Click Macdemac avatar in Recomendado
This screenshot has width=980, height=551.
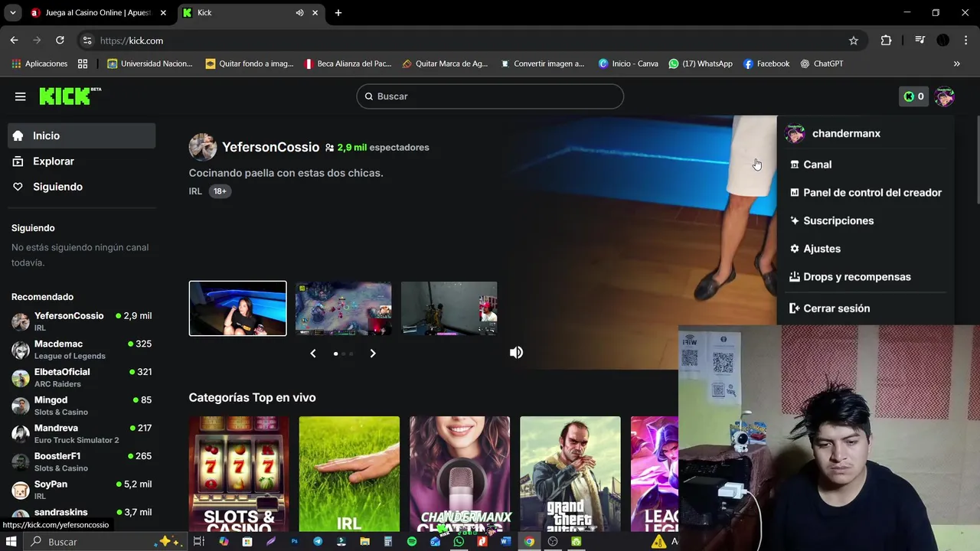21,350
